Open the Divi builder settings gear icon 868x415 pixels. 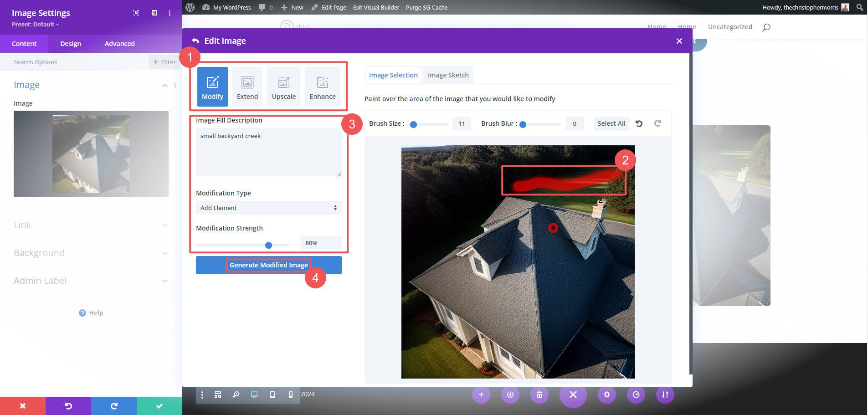pos(607,395)
